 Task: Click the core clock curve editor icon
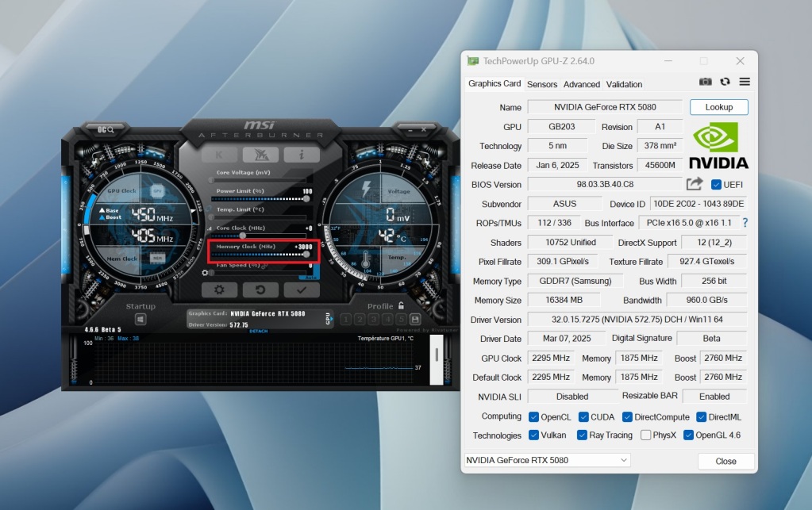pyautogui.click(x=210, y=228)
